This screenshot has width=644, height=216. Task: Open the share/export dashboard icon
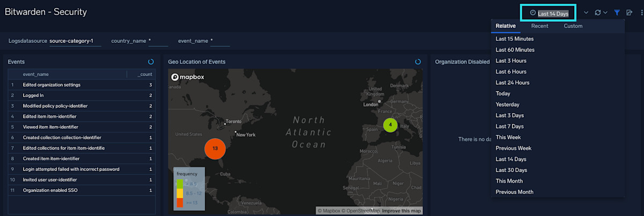point(630,12)
